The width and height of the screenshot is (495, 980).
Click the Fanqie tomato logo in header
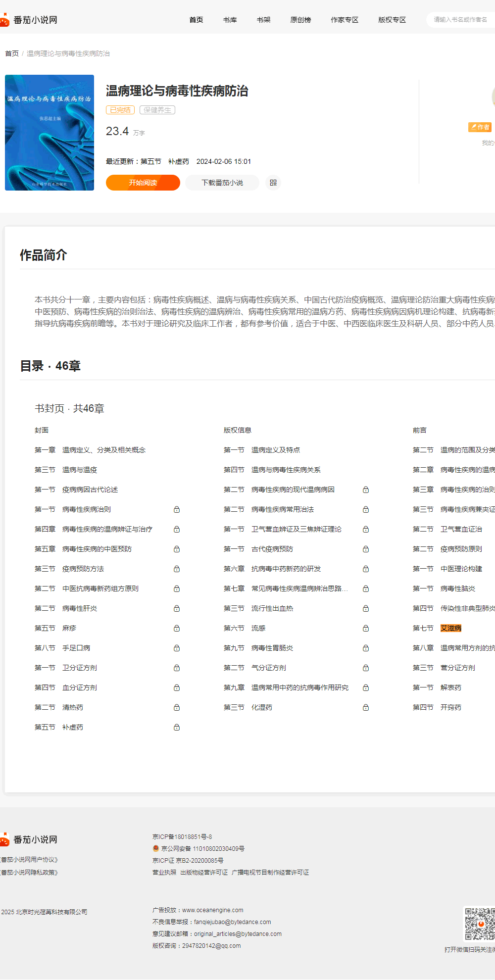coord(4,20)
